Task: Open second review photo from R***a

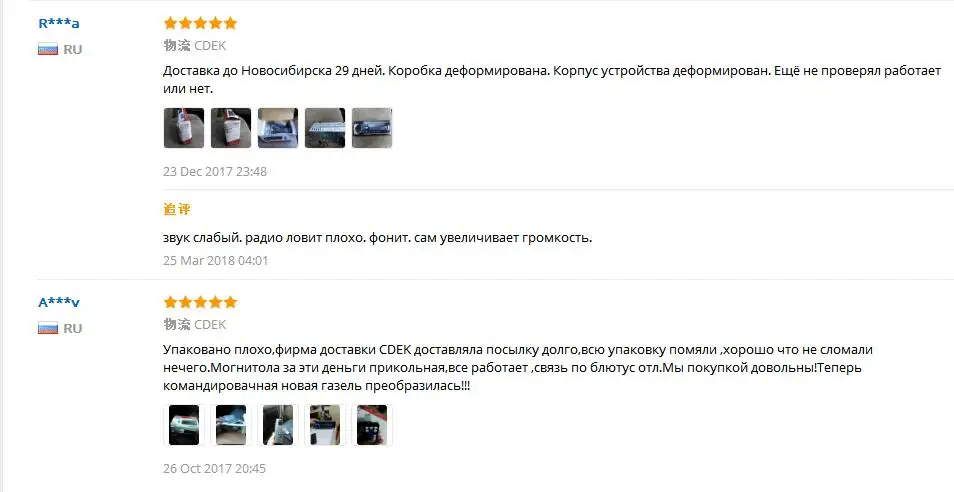Action: click(x=231, y=128)
